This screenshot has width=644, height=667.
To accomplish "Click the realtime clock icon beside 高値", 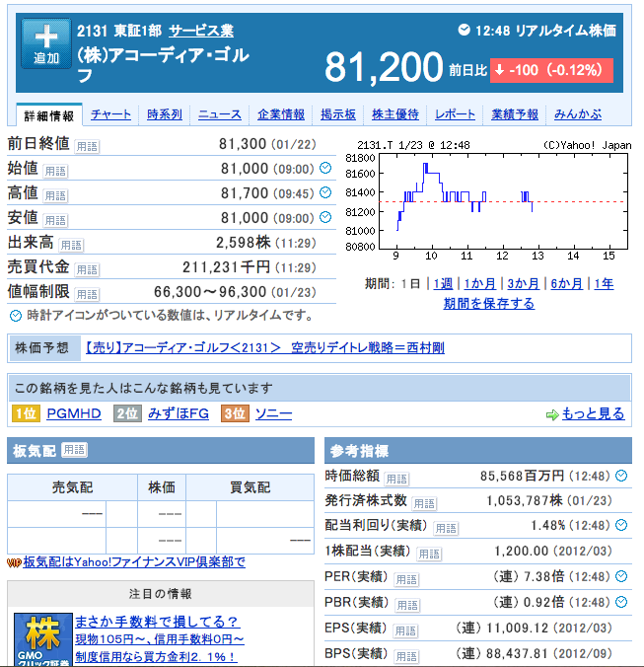I will pos(325,192).
